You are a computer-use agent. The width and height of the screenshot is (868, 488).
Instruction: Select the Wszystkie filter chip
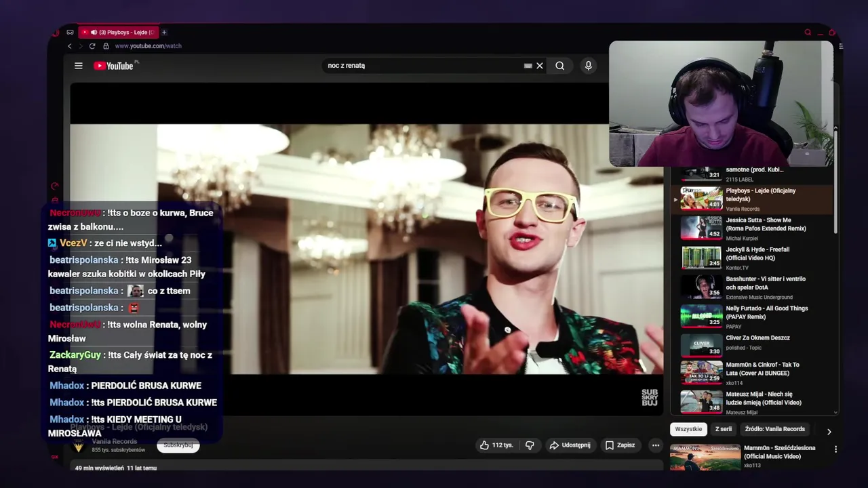688,429
